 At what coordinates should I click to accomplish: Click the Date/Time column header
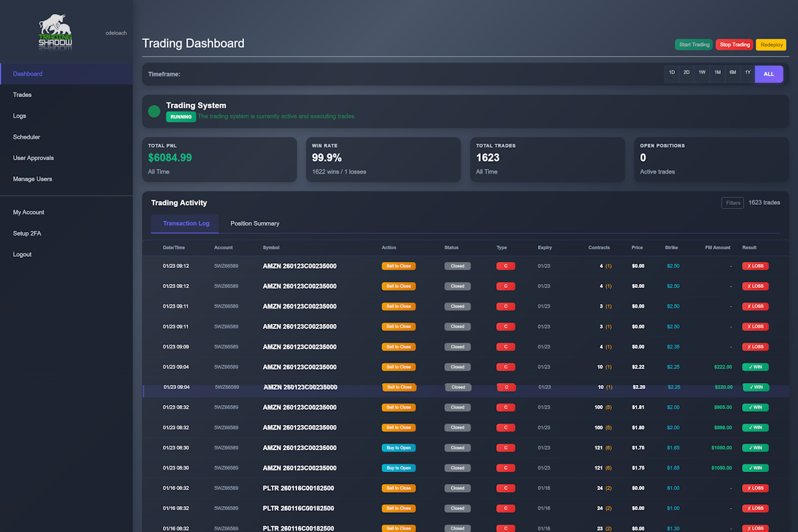[x=174, y=247]
